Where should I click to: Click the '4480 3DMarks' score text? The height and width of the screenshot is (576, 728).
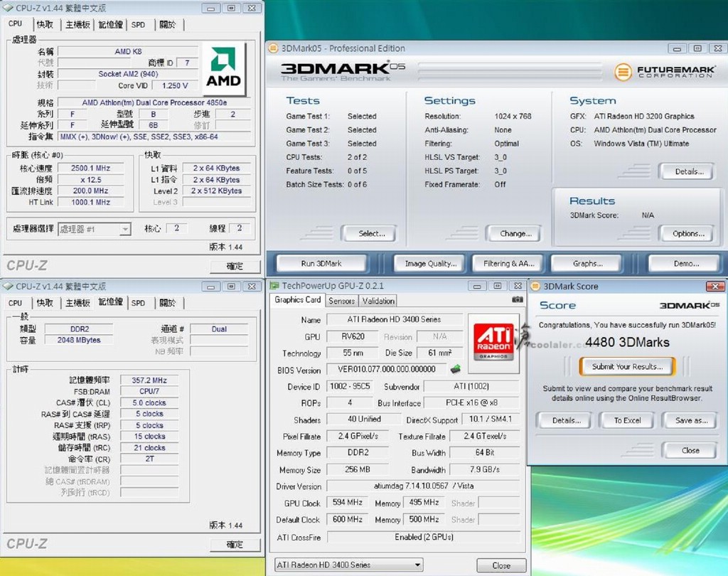627,342
